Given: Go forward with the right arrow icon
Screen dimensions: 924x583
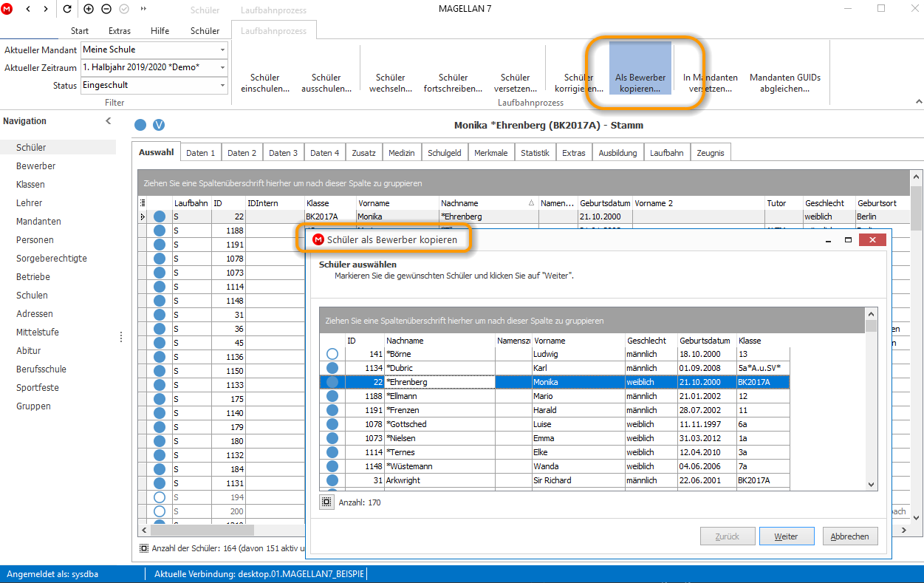Looking at the screenshot, I should pyautogui.click(x=46, y=9).
